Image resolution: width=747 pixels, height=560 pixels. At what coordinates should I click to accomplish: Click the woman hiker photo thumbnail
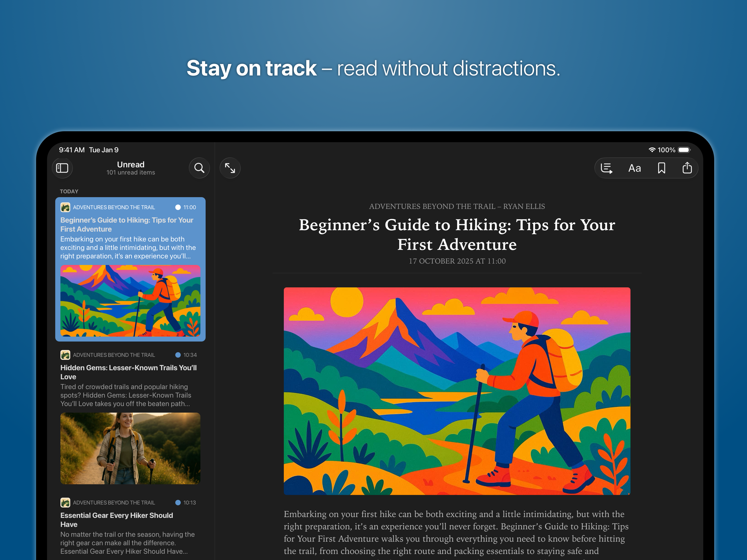tap(130, 448)
